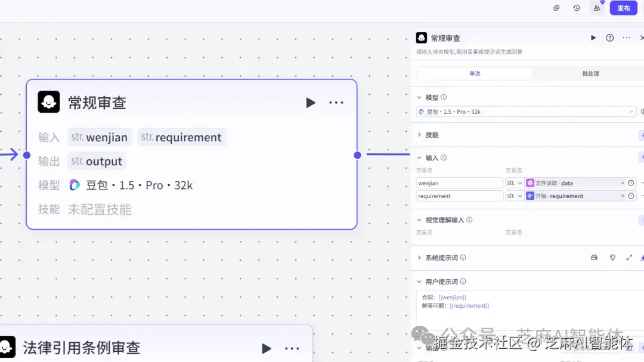This screenshot has height=362, width=644.
Task: Open the str. type dropdown for requirement
Action: point(514,196)
